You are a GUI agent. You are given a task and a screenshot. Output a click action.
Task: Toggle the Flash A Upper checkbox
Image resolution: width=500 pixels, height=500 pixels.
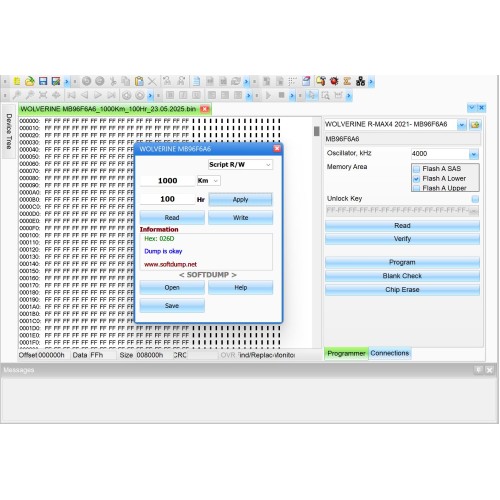click(416, 188)
